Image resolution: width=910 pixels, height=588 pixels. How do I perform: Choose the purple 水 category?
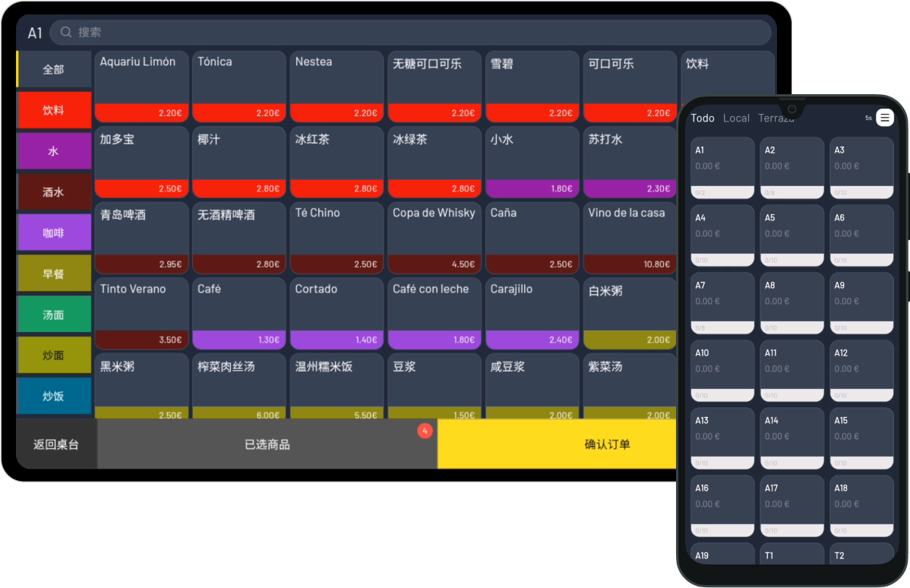(53, 151)
